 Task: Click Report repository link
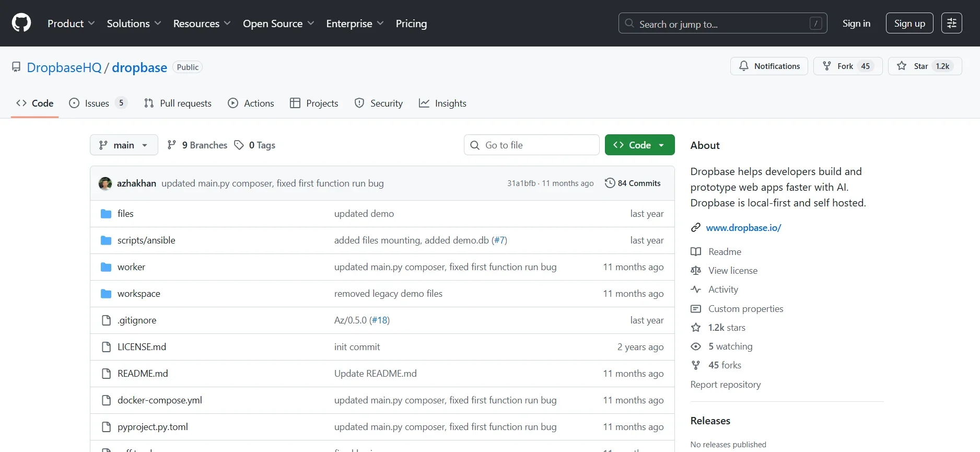726,385
